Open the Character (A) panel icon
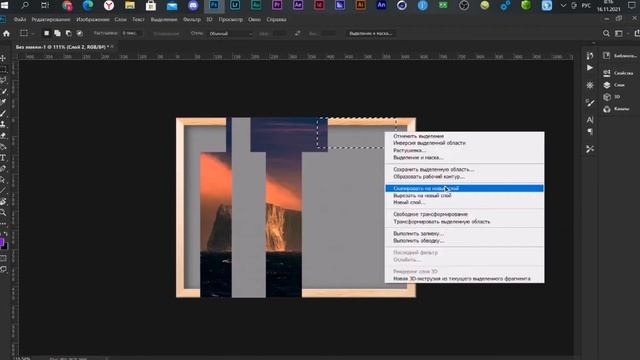Image resolution: width=640 pixels, height=360 pixels. tap(590, 120)
